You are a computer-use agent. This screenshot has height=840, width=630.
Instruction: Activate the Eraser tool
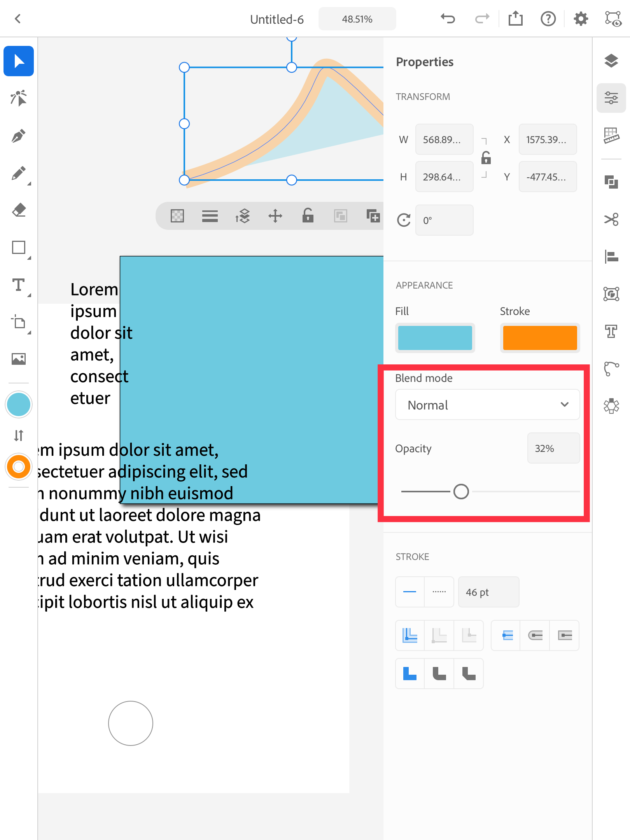click(x=18, y=210)
